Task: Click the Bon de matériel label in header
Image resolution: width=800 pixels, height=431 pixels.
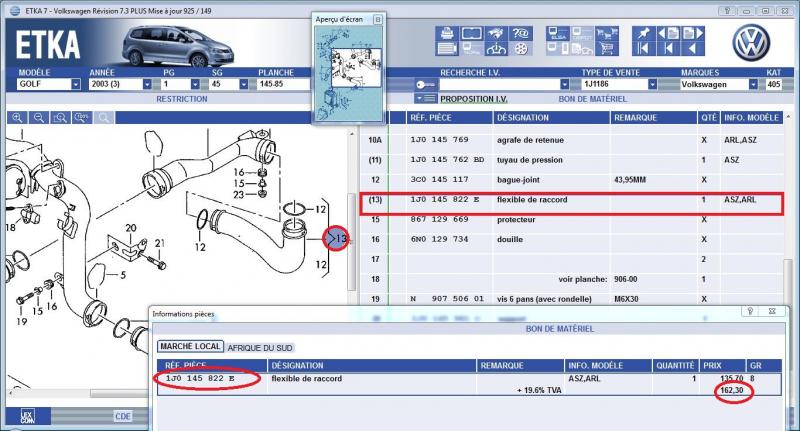Action: coord(592,99)
